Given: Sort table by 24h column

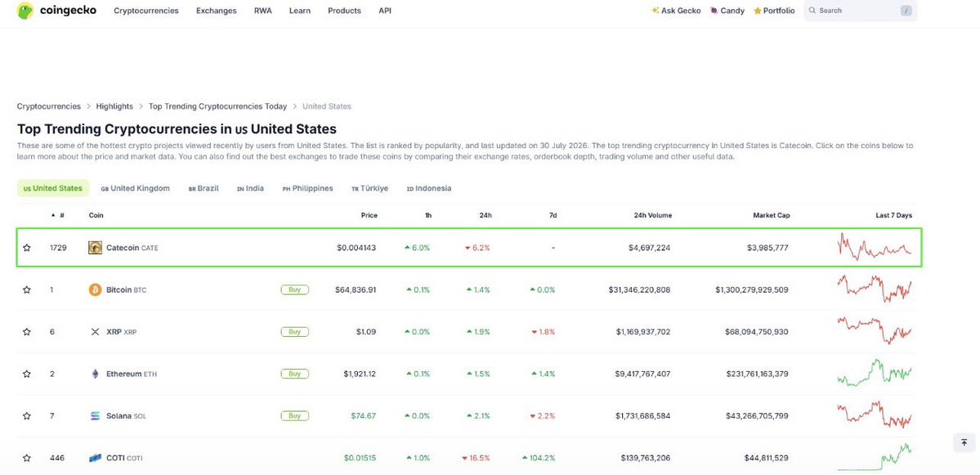Looking at the screenshot, I should coord(486,216).
